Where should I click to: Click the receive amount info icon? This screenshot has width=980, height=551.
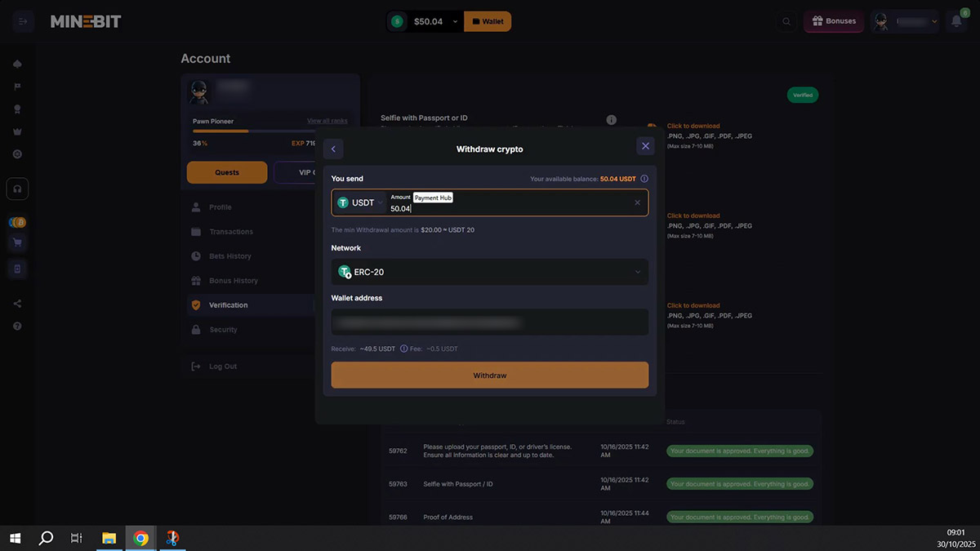pyautogui.click(x=403, y=349)
